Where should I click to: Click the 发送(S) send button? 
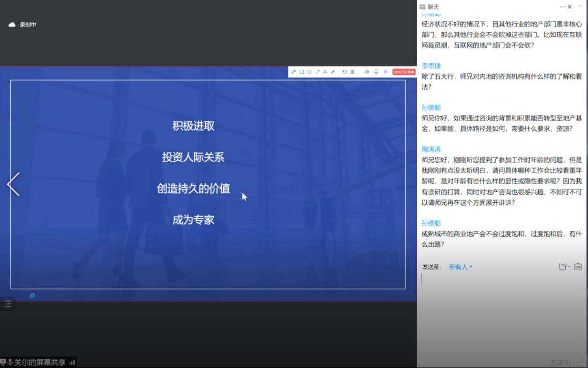coord(561,363)
